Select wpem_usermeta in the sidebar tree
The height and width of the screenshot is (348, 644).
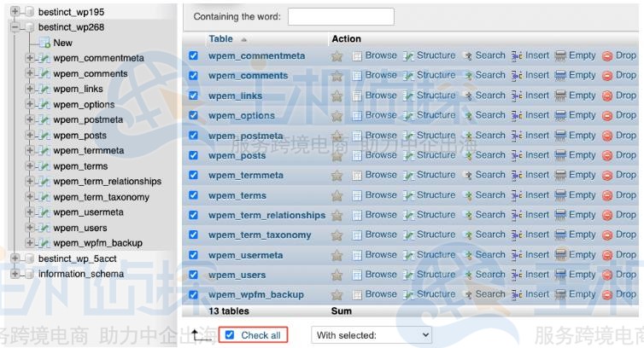point(88,212)
